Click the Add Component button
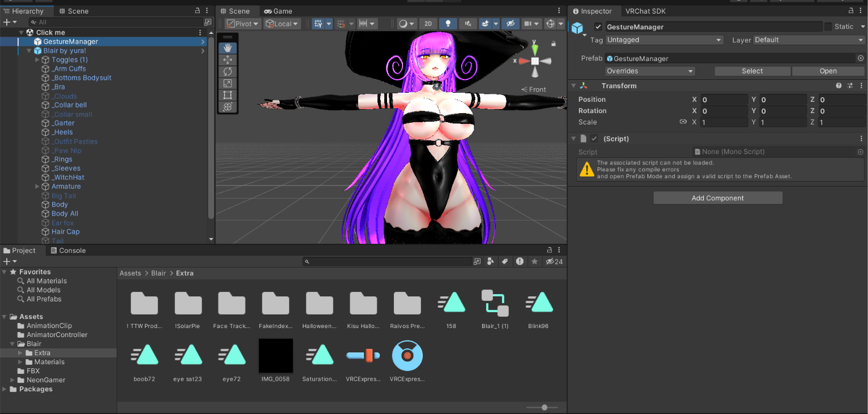Image resolution: width=868 pixels, height=414 pixels. tap(717, 198)
